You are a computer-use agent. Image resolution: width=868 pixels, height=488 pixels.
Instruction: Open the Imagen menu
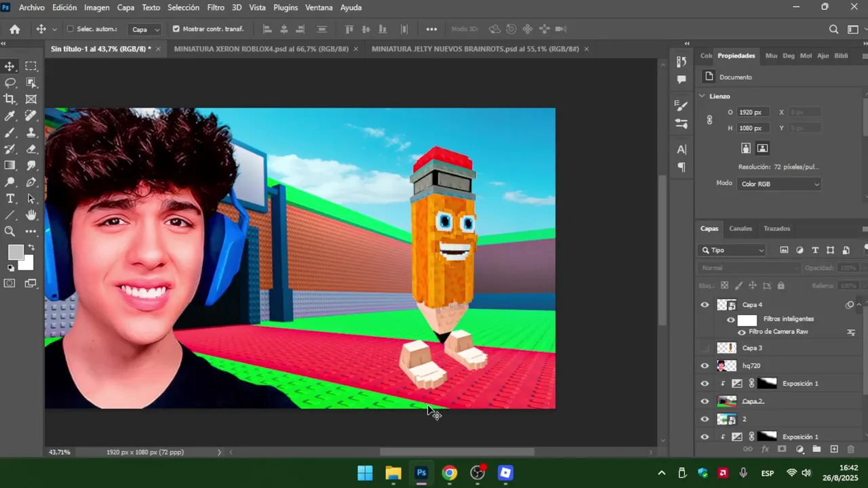coord(96,7)
